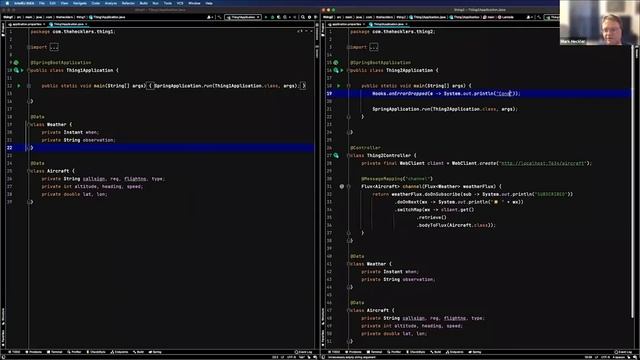Expand the folded main method body in Thing1
This screenshot has height=360, width=640.
[x=29, y=86]
